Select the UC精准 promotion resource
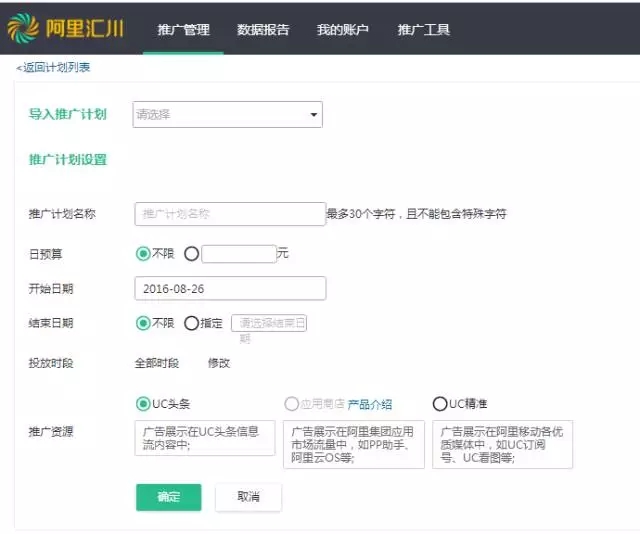Screen dimensions: 640x534 (439, 404)
